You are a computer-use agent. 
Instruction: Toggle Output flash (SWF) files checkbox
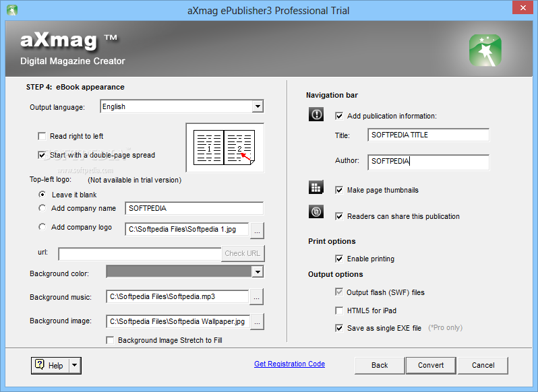pyautogui.click(x=339, y=292)
